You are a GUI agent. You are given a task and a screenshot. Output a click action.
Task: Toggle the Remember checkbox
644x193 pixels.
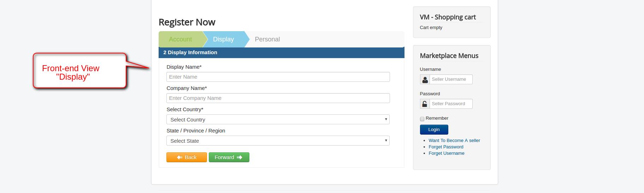(422, 119)
